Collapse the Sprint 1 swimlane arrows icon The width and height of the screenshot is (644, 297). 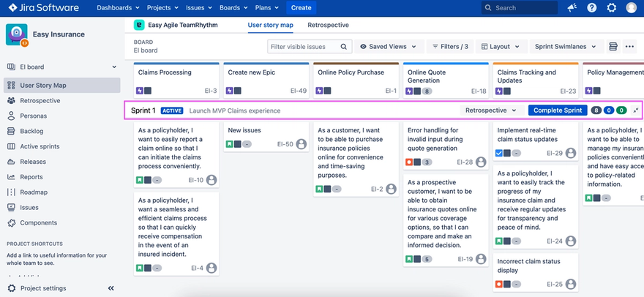click(x=636, y=110)
